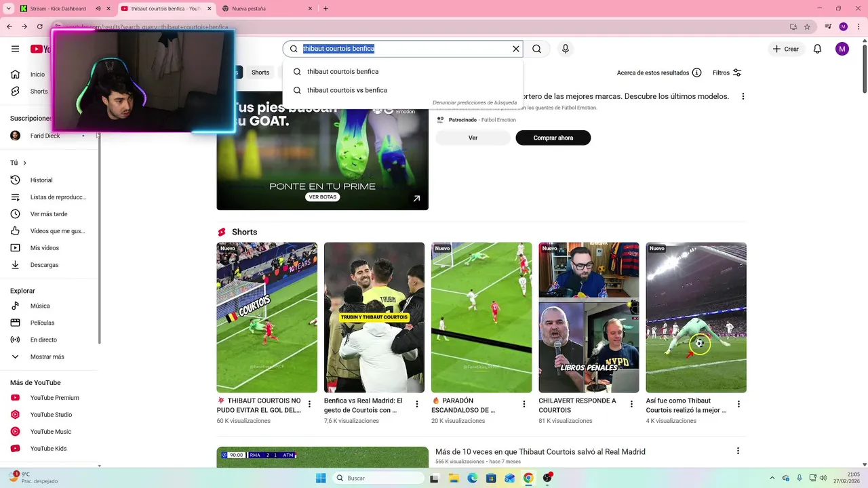Viewport: 868px width, 488px height.
Task: Clear the search box with the X
Action: pos(515,49)
